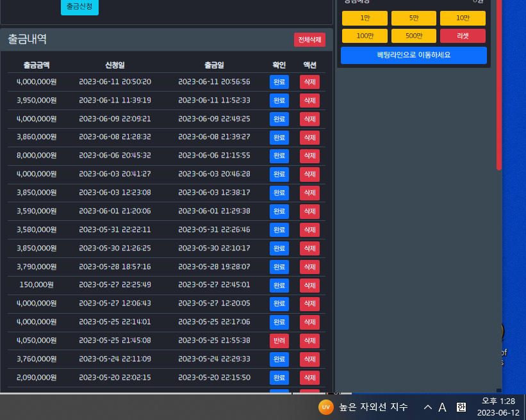Click 완료 on the 3,590,000원 row
The height and width of the screenshot is (420, 526).
279,211
